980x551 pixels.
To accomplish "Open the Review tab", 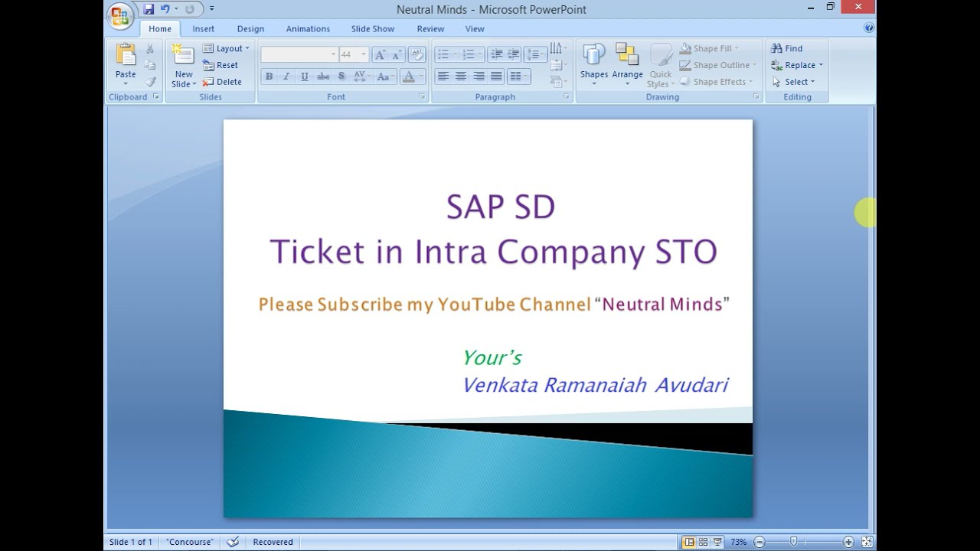I will 430,29.
